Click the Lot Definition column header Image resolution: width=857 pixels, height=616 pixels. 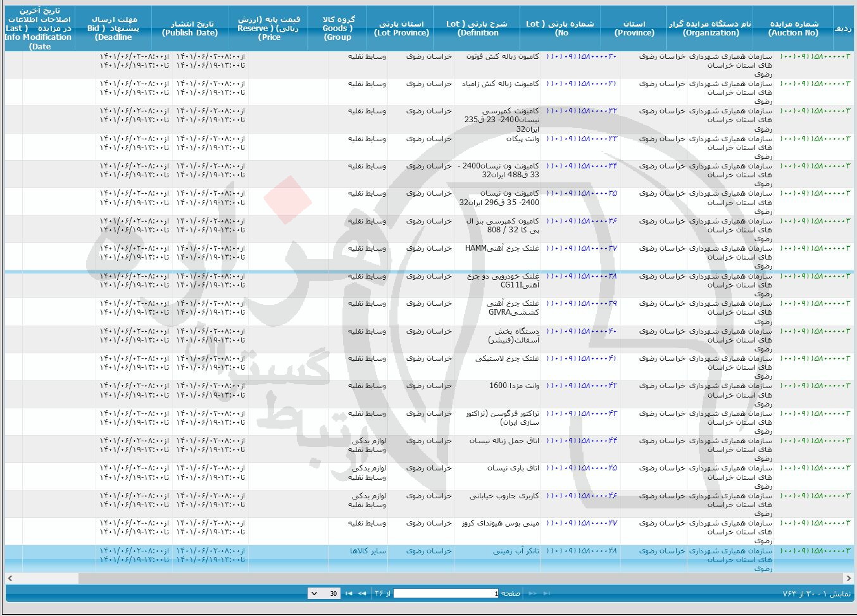pyautogui.click(x=477, y=28)
